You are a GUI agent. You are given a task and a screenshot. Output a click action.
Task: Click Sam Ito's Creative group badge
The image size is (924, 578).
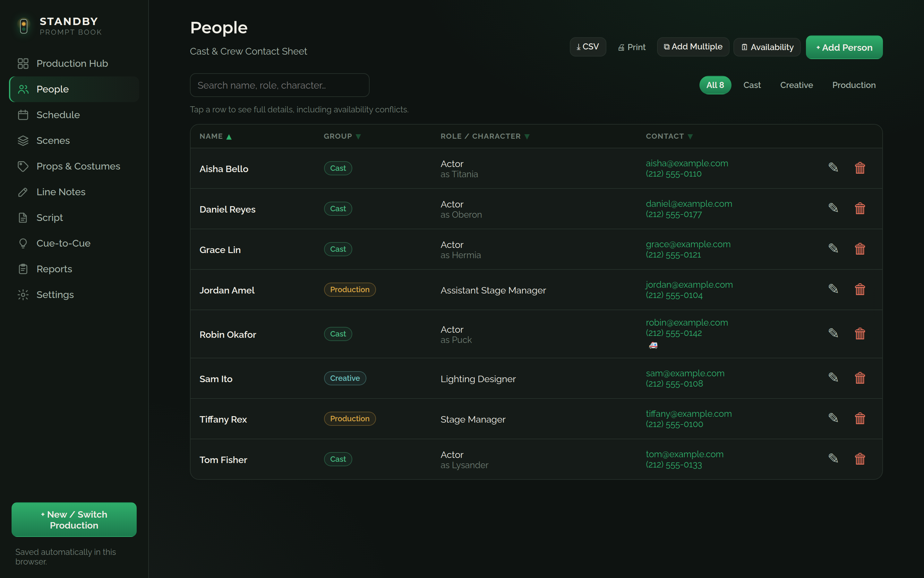[345, 379]
